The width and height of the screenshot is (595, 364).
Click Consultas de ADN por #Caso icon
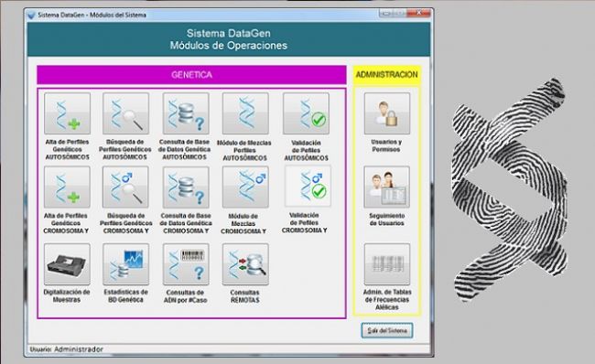[x=186, y=264]
